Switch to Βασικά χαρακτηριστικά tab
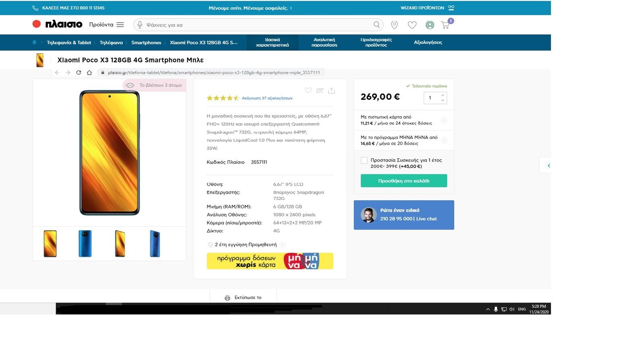 tap(272, 42)
